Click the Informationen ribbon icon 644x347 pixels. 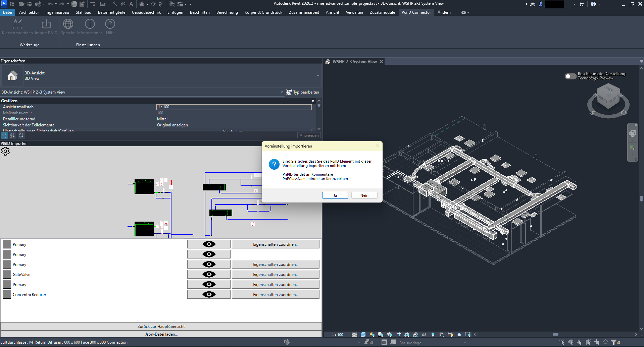click(x=90, y=24)
